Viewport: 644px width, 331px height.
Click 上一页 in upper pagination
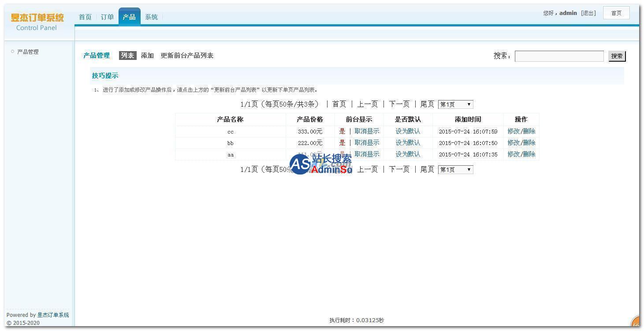click(x=367, y=104)
